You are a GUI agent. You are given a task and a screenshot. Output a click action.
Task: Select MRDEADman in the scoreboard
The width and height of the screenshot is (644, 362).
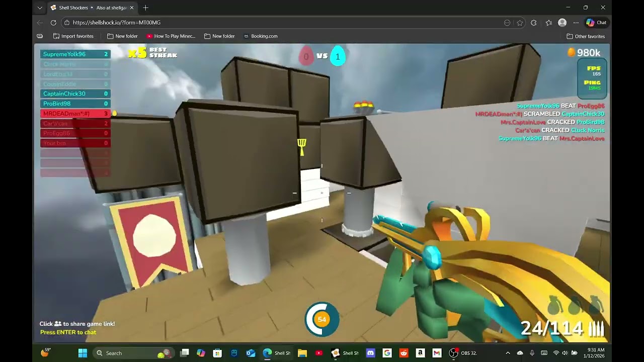(75, 114)
